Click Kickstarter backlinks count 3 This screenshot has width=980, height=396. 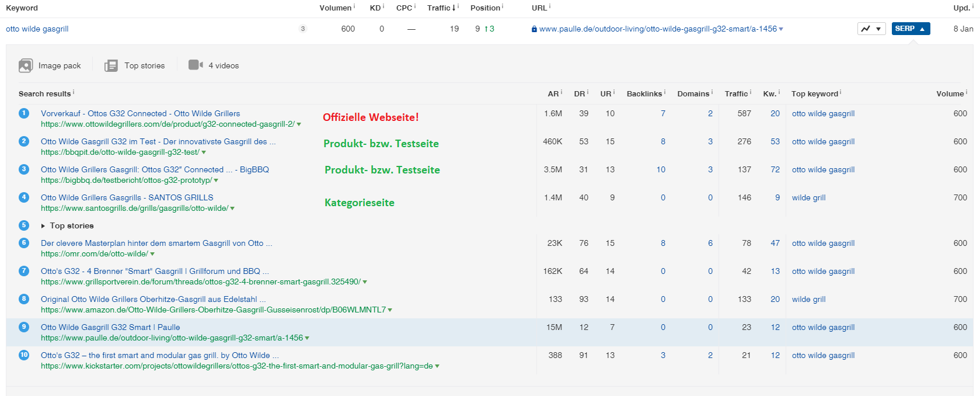point(663,355)
